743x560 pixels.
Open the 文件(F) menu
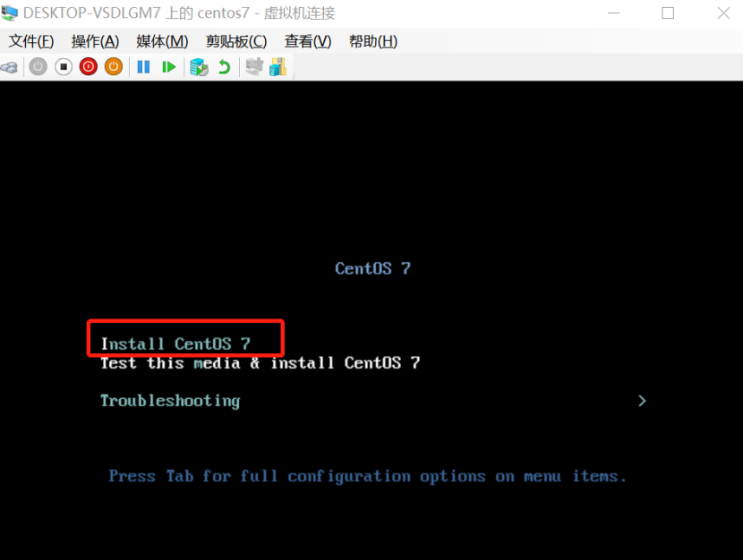click(x=31, y=42)
